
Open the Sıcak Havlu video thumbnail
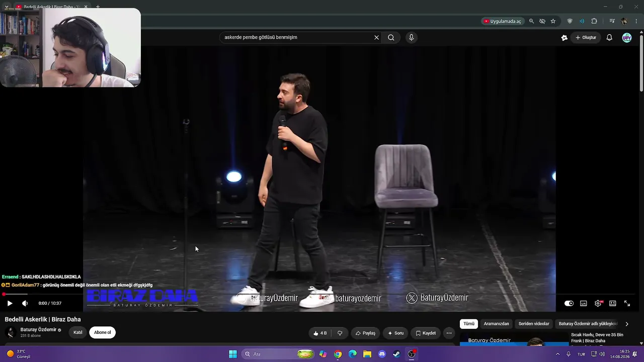click(x=514, y=339)
